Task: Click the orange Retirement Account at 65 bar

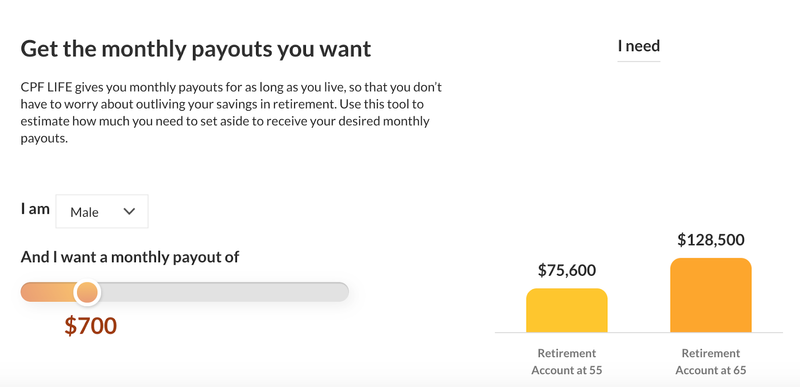Action: click(711, 295)
